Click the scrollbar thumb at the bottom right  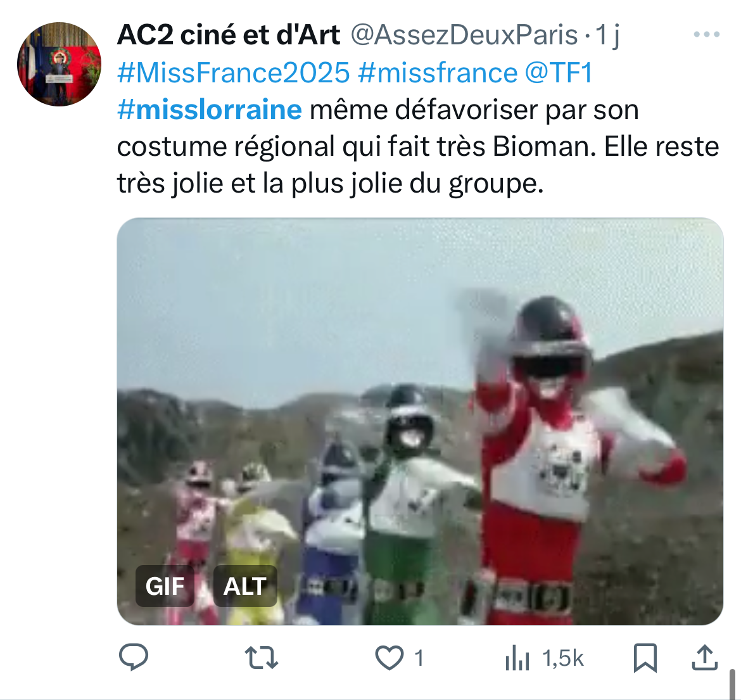[733, 684]
